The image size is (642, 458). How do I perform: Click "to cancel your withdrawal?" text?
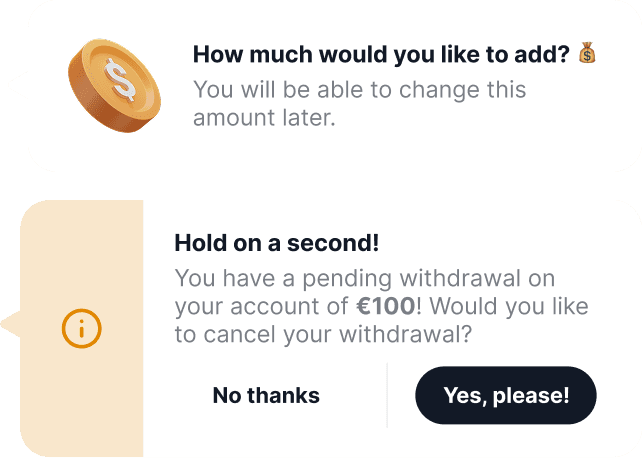point(321,335)
